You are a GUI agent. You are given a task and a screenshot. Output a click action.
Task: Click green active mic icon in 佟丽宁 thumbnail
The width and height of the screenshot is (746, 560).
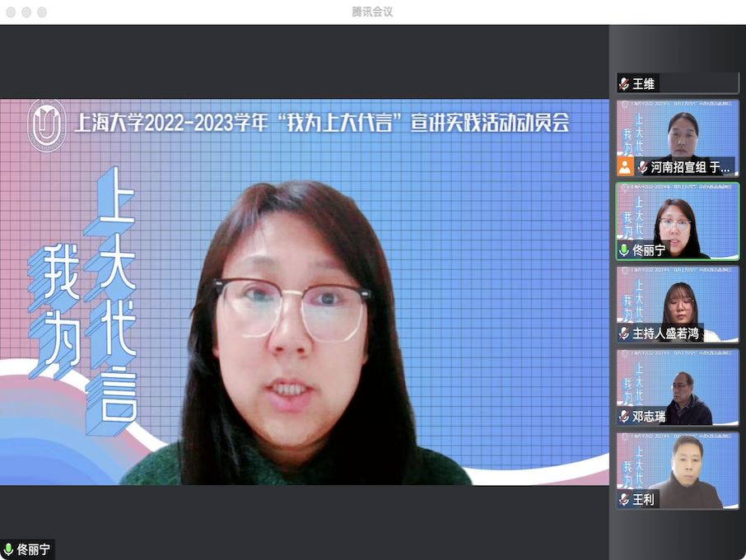624,250
